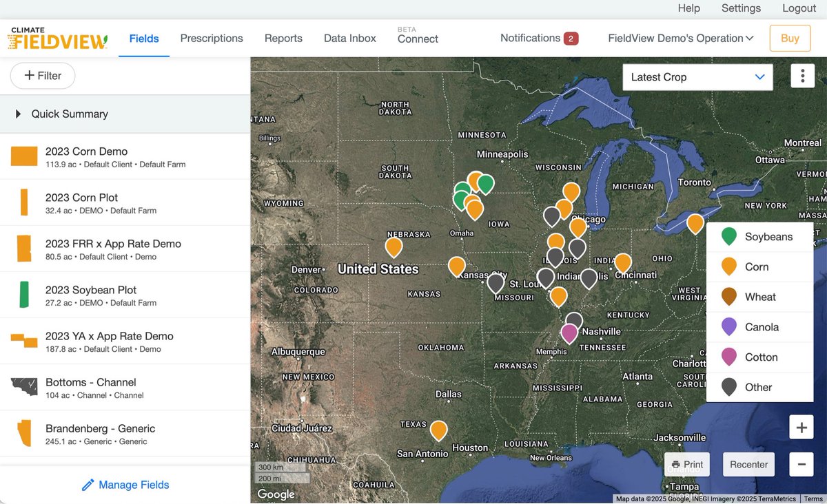
Task: Click the 2023 Soybean Plot green field thumbnail
Action: [24, 295]
